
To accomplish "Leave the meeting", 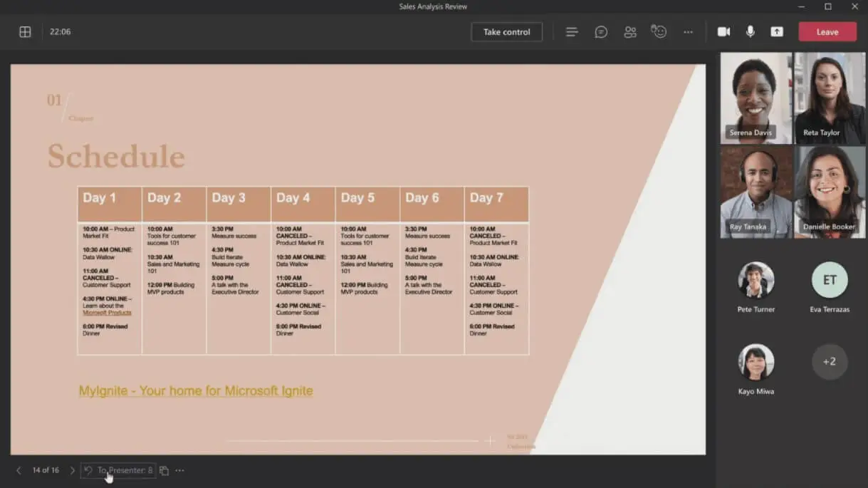I will click(827, 31).
